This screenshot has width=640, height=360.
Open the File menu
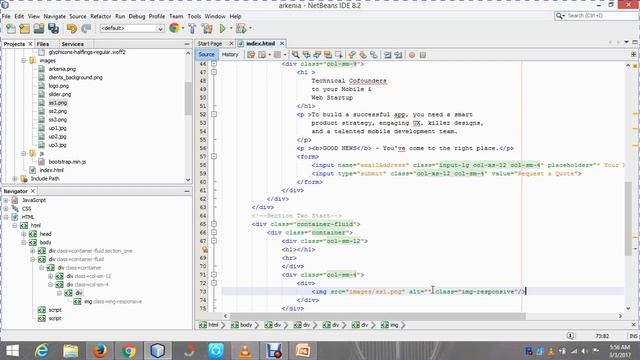6,16
